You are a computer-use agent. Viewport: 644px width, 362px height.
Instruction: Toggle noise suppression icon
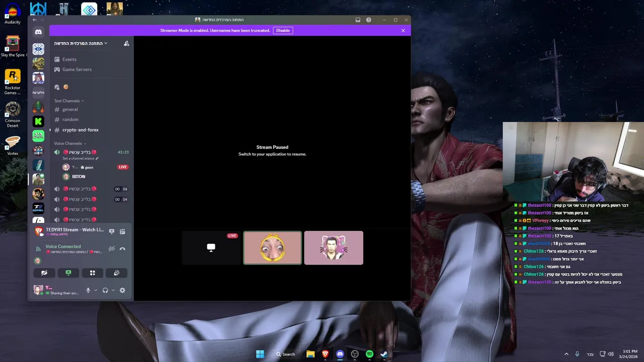(x=112, y=249)
